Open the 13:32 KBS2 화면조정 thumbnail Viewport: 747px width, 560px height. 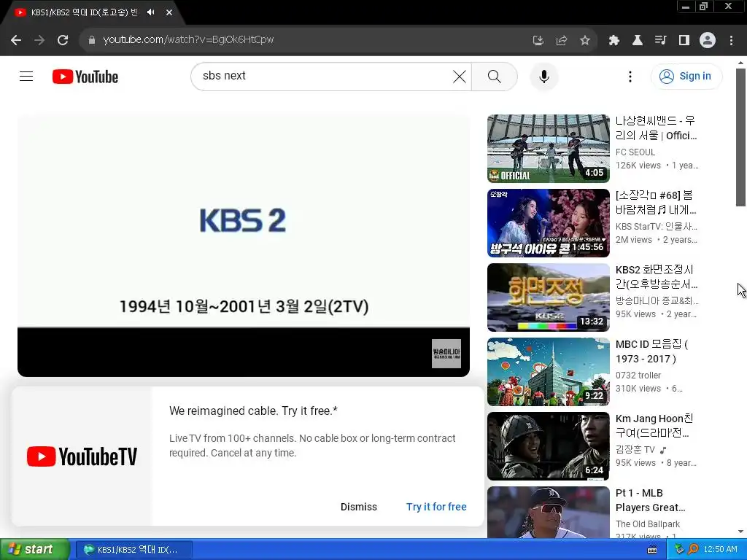point(549,297)
